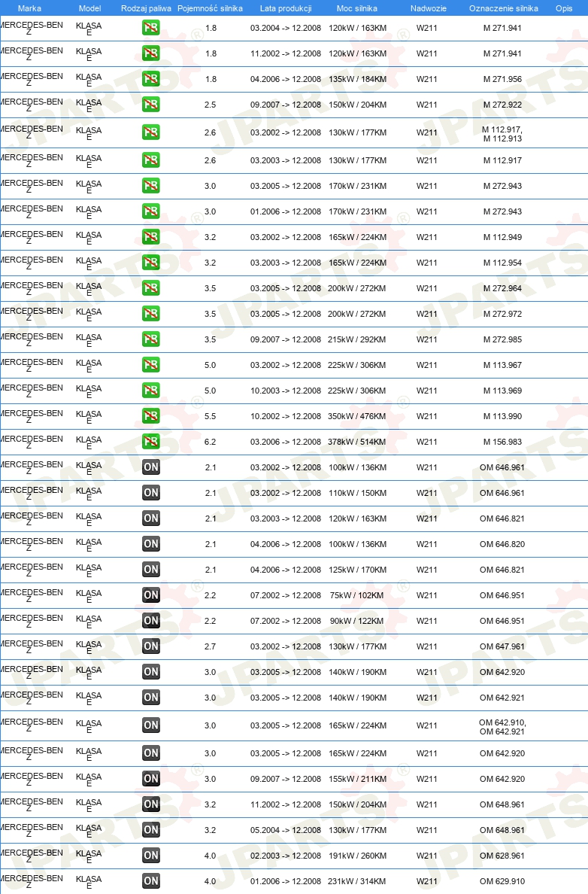Click the petrol icon in the M 113.967 row
Image resolution: width=588 pixels, height=894 pixels.
pyautogui.click(x=151, y=365)
